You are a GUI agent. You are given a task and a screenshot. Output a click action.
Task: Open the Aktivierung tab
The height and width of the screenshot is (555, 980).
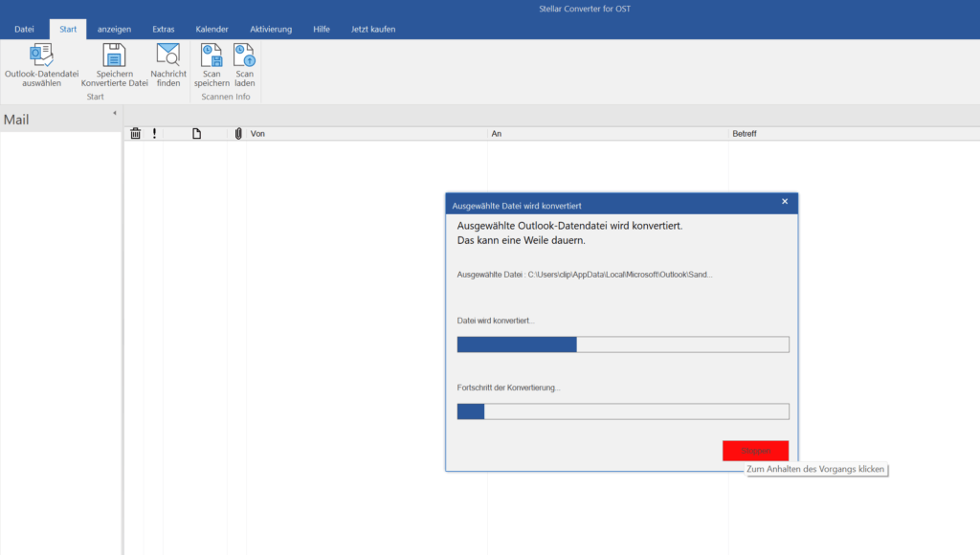(271, 29)
